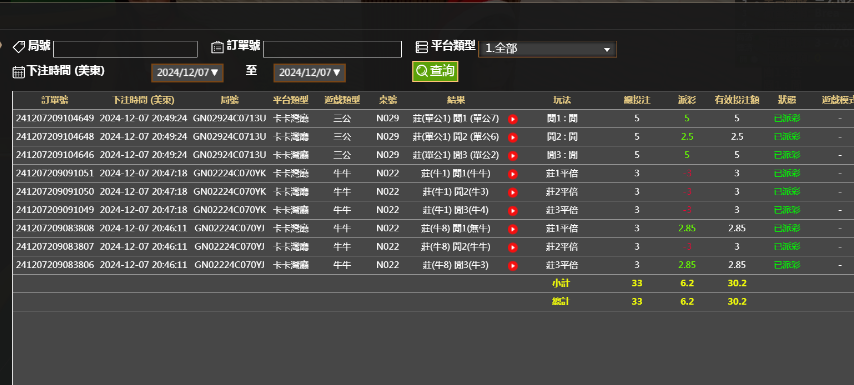This screenshot has height=385, width=854.
Task: Click the 訂單號 column header
Action: coord(55,100)
